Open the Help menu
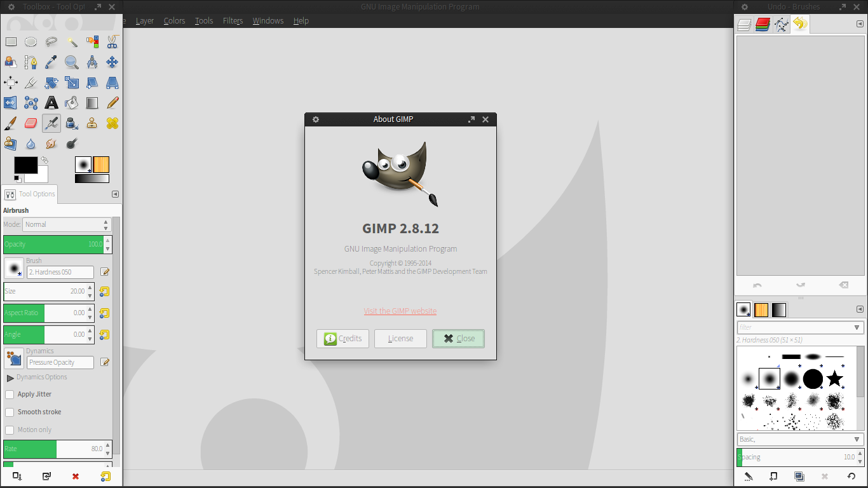Screen dimensions: 868x488 point(301,20)
